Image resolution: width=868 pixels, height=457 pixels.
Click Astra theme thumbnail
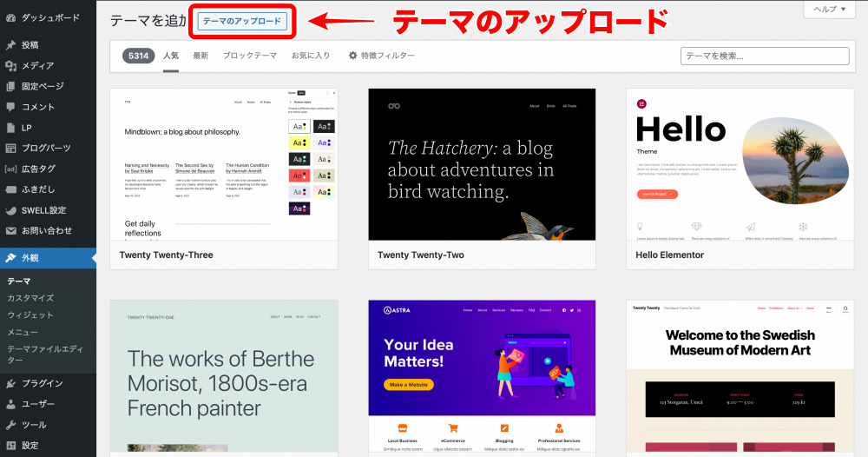482,377
